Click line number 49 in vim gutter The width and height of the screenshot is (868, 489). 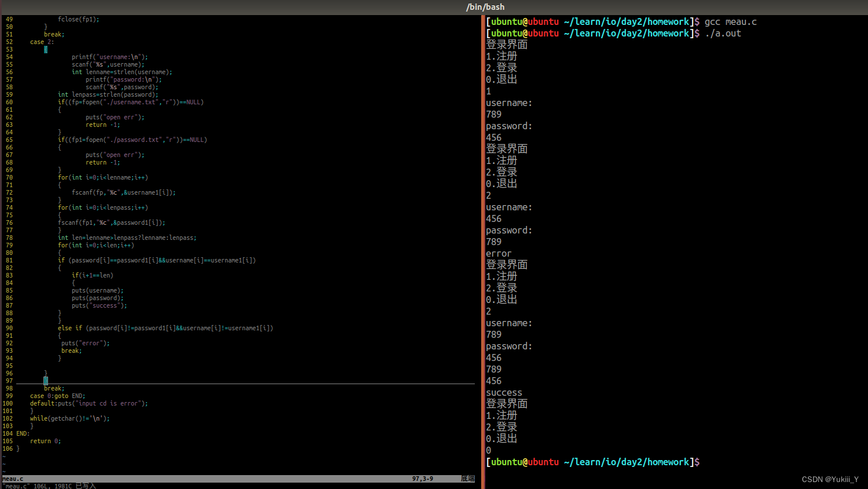tap(9, 19)
